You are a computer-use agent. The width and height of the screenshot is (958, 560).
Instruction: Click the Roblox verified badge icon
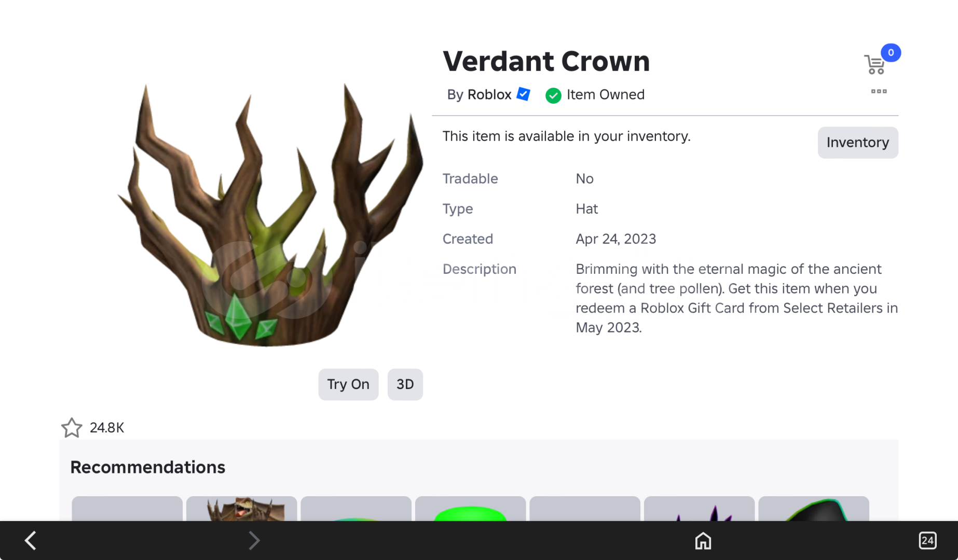point(524,94)
